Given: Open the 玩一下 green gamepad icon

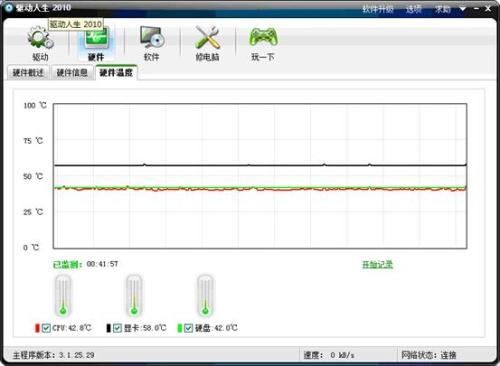Looking at the screenshot, I should tap(263, 37).
